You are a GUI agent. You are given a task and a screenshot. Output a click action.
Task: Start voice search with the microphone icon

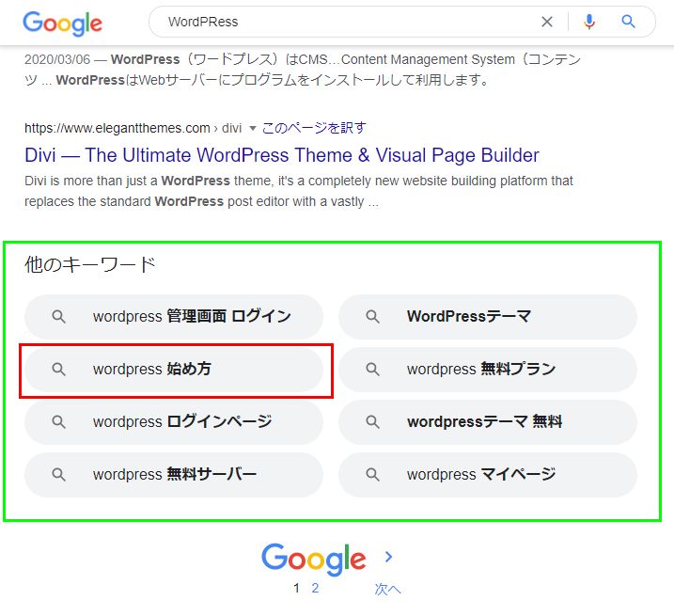click(589, 22)
